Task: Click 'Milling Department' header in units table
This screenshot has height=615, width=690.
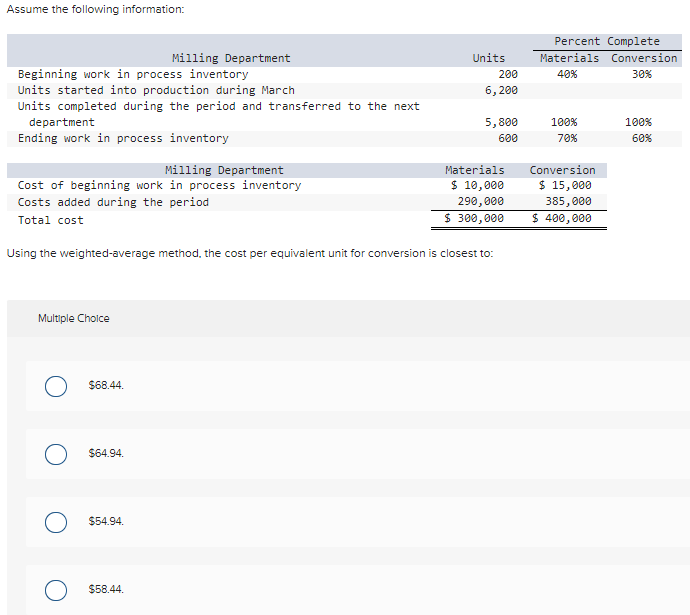Action: tap(231, 58)
